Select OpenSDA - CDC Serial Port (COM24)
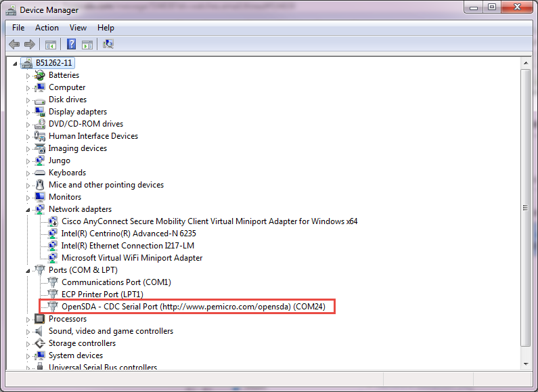538x392 pixels. tap(194, 307)
